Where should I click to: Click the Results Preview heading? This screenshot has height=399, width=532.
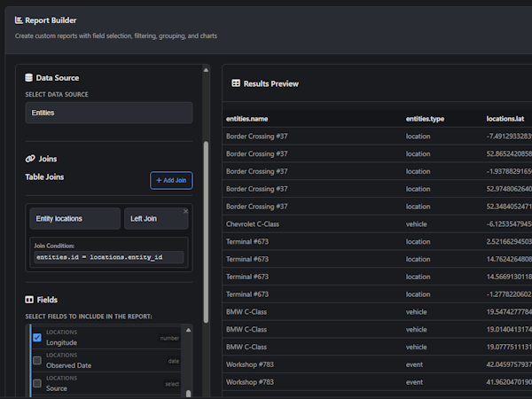point(270,84)
